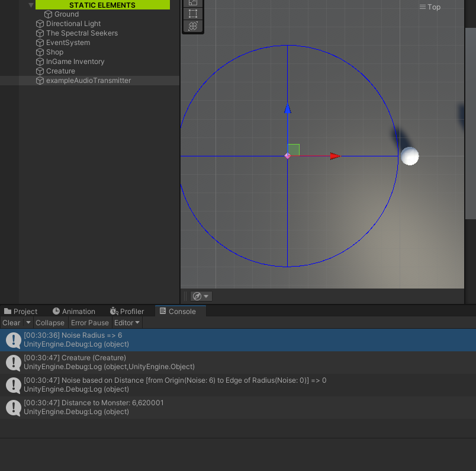This screenshot has height=471, width=476.
Task: Open the Editor messages dropdown
Action: tap(127, 323)
